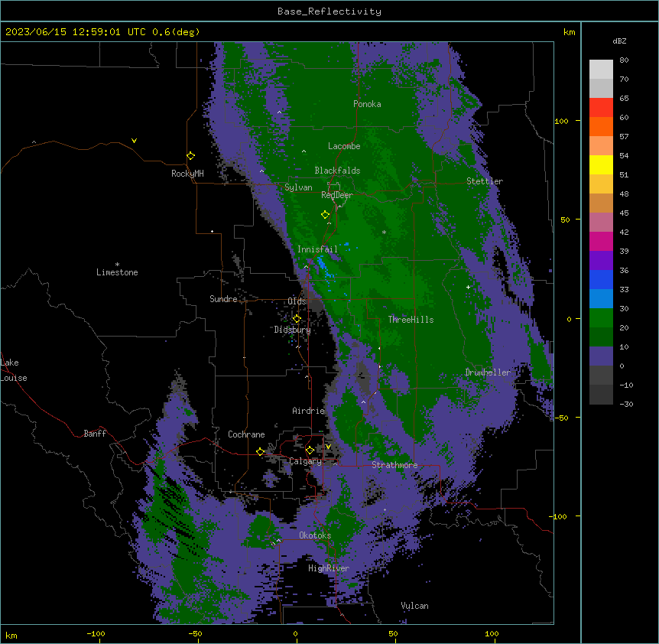Click the magenta 42-39 dBZ legend swatch

pyautogui.click(x=601, y=241)
